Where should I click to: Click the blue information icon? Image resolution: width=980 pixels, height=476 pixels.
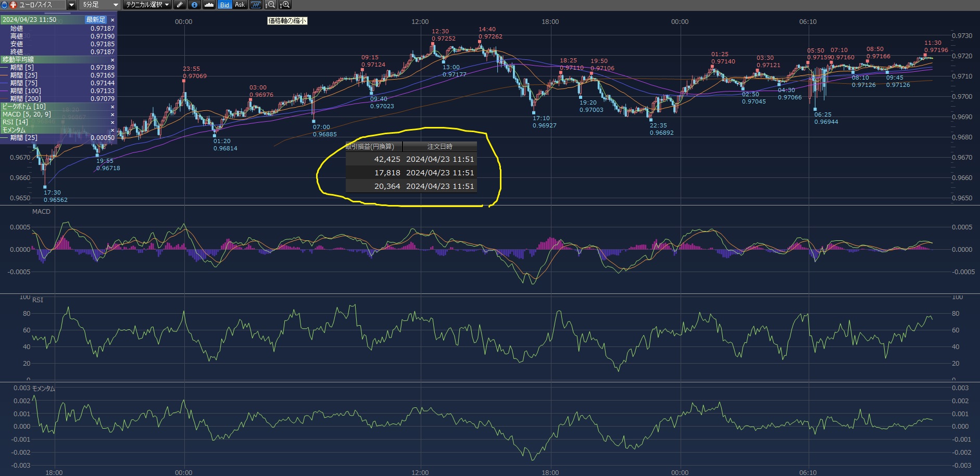coord(194,5)
